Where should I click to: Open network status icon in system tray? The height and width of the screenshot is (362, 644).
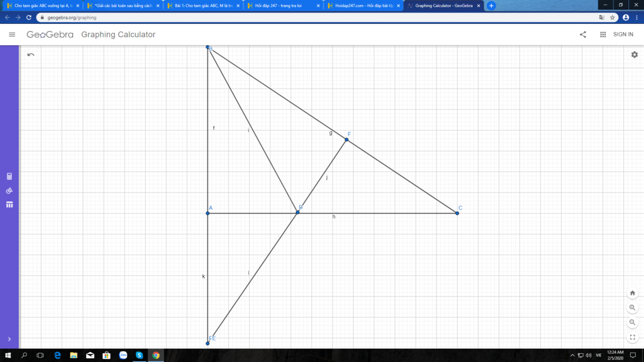pos(580,356)
